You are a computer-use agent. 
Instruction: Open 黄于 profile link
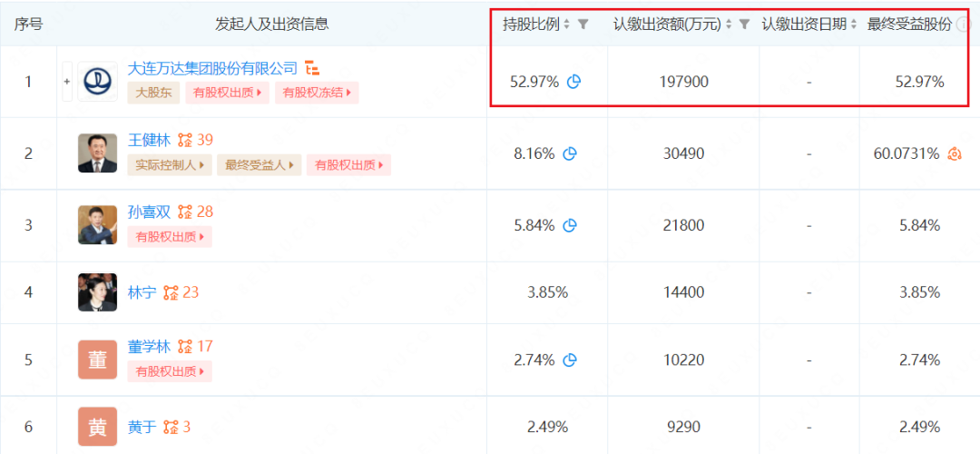(142, 427)
